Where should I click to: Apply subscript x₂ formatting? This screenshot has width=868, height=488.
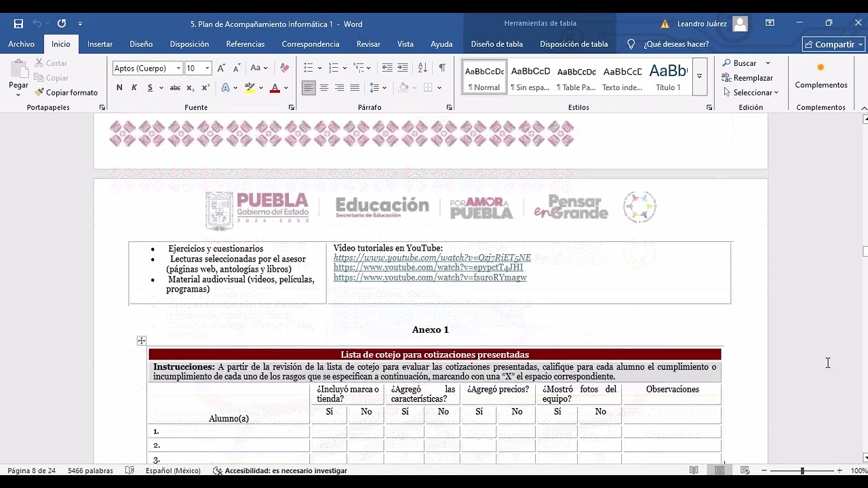pos(191,87)
